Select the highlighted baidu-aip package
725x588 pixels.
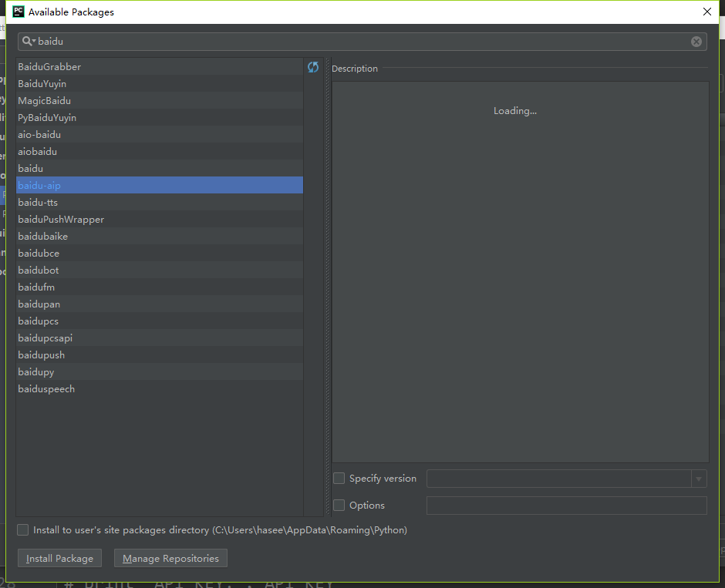pos(160,185)
